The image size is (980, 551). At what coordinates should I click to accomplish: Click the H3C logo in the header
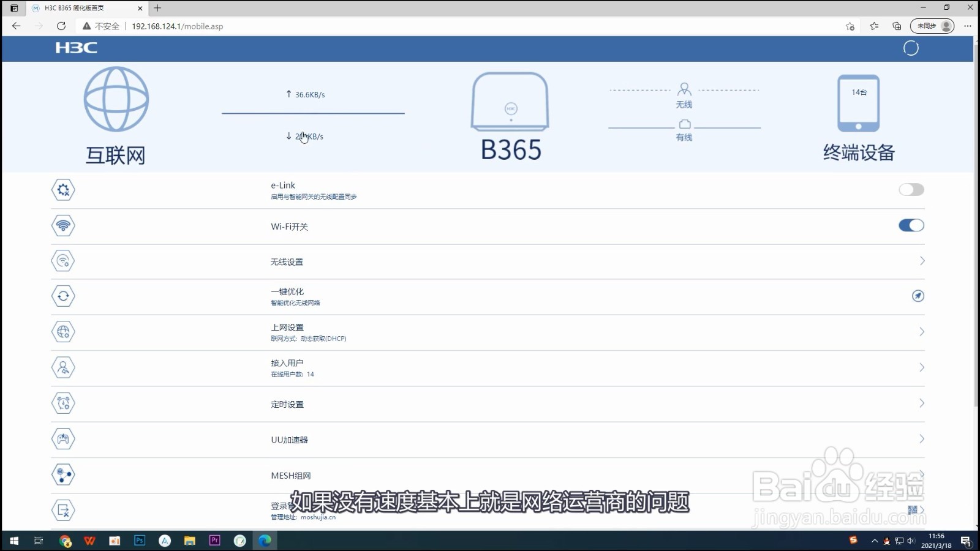coord(76,48)
